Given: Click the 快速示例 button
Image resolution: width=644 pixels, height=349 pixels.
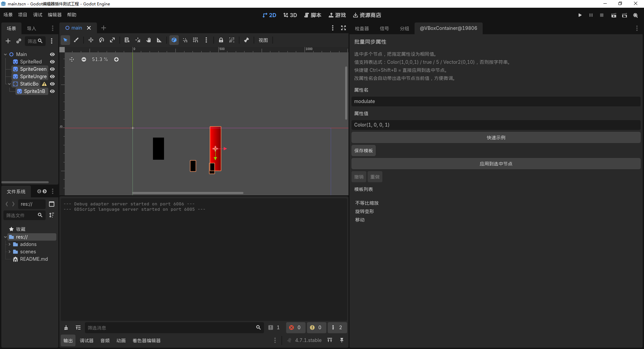Looking at the screenshot, I should (x=496, y=138).
